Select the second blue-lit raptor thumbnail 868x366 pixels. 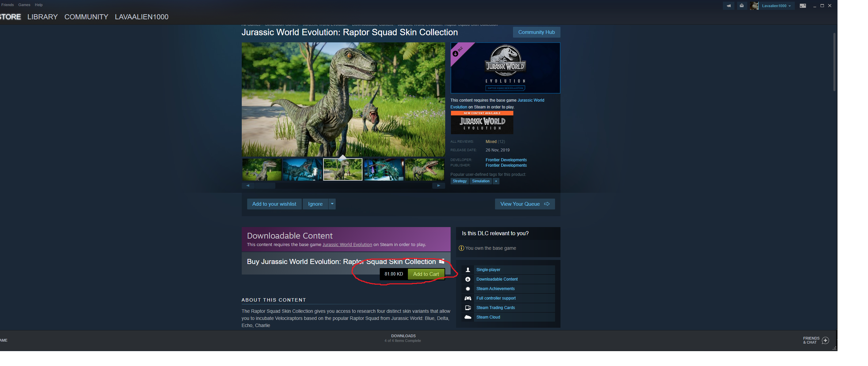click(x=302, y=169)
